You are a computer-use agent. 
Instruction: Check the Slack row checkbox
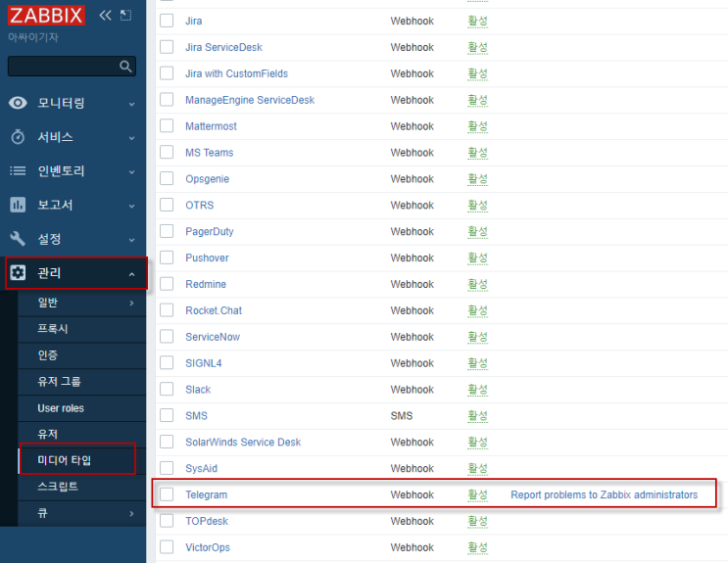coord(167,389)
